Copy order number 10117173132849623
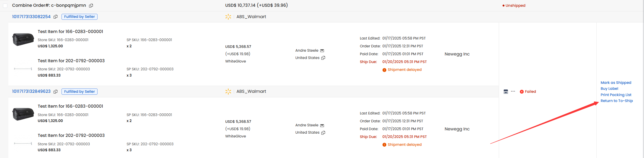Image resolution: width=644 pixels, height=158 pixels. [56, 92]
